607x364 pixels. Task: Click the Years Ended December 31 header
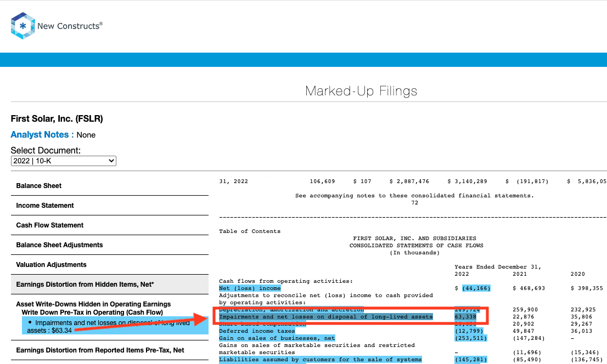498,267
